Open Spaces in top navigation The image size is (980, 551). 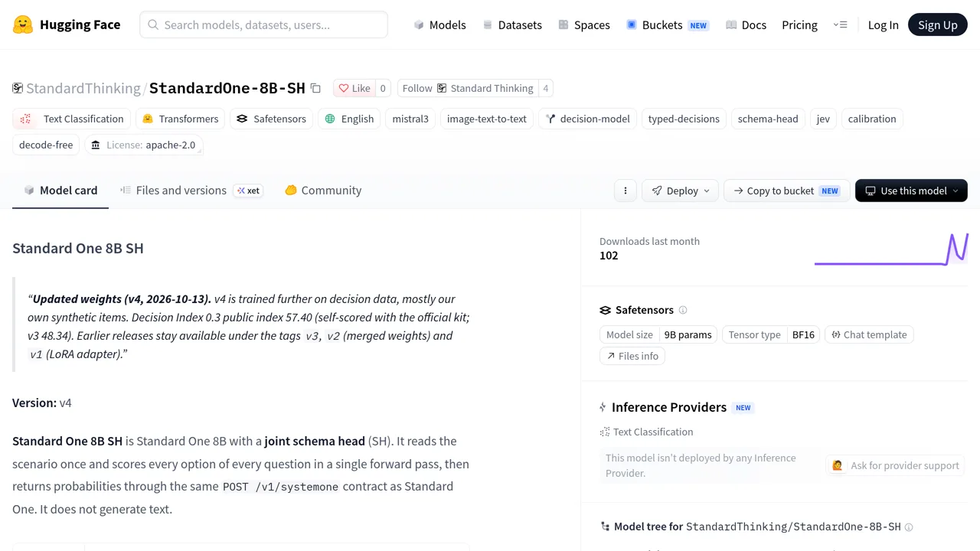click(x=584, y=24)
